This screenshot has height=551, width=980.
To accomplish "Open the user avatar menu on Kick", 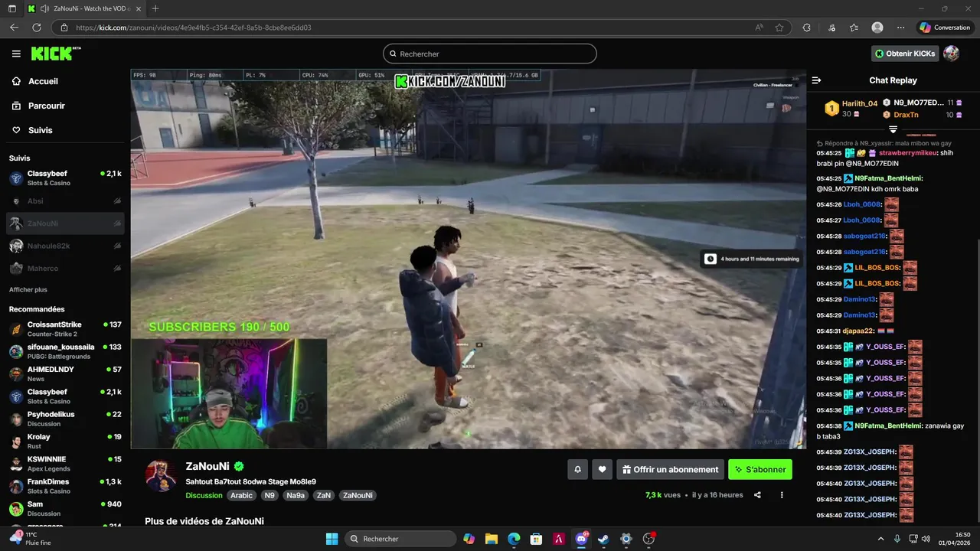I will point(952,54).
